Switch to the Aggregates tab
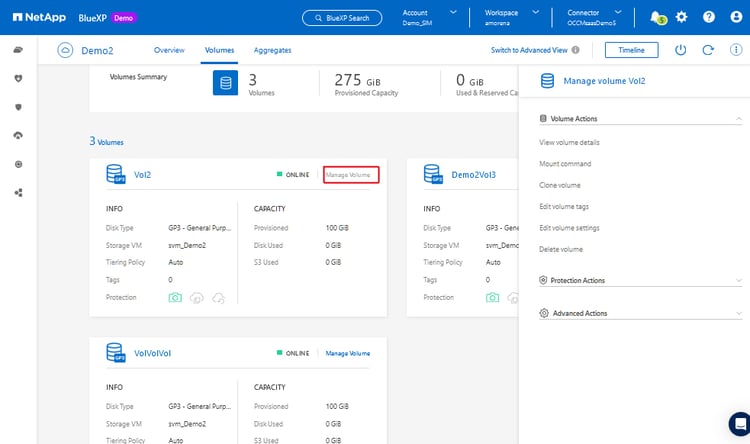 [x=273, y=50]
